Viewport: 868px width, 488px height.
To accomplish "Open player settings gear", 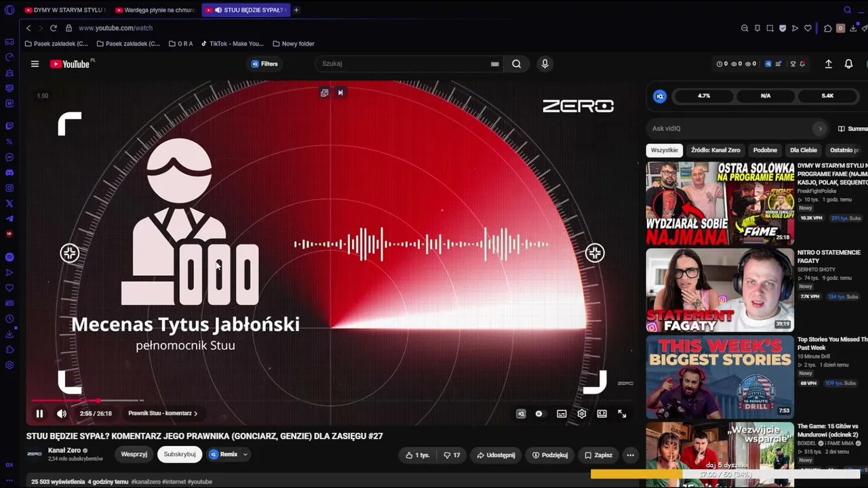I will coord(582,413).
